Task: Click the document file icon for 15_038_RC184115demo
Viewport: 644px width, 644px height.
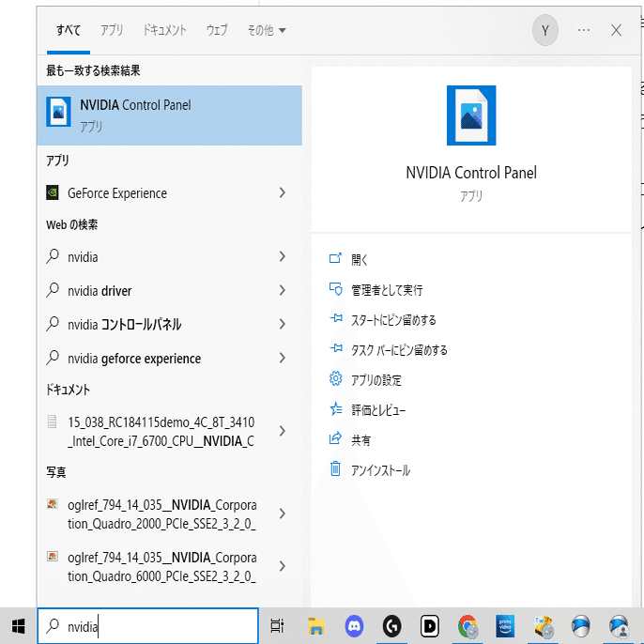Action: point(53,422)
